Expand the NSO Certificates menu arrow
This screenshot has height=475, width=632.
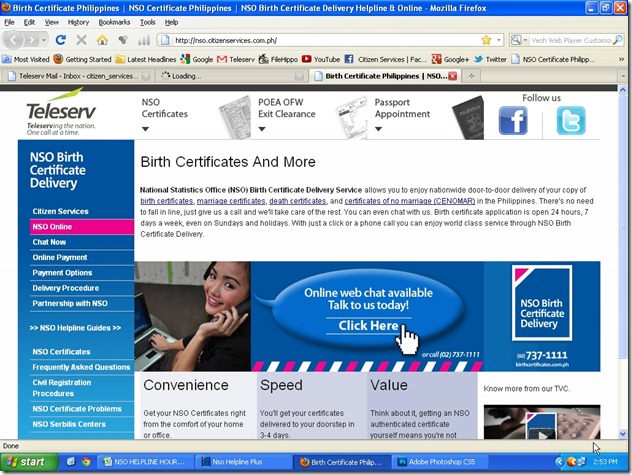146,129
